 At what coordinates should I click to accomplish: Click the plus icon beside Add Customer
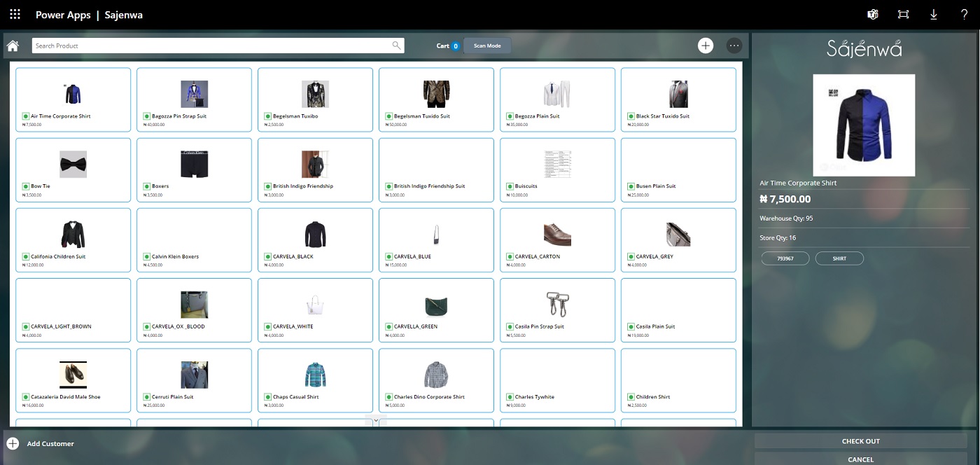click(x=13, y=443)
